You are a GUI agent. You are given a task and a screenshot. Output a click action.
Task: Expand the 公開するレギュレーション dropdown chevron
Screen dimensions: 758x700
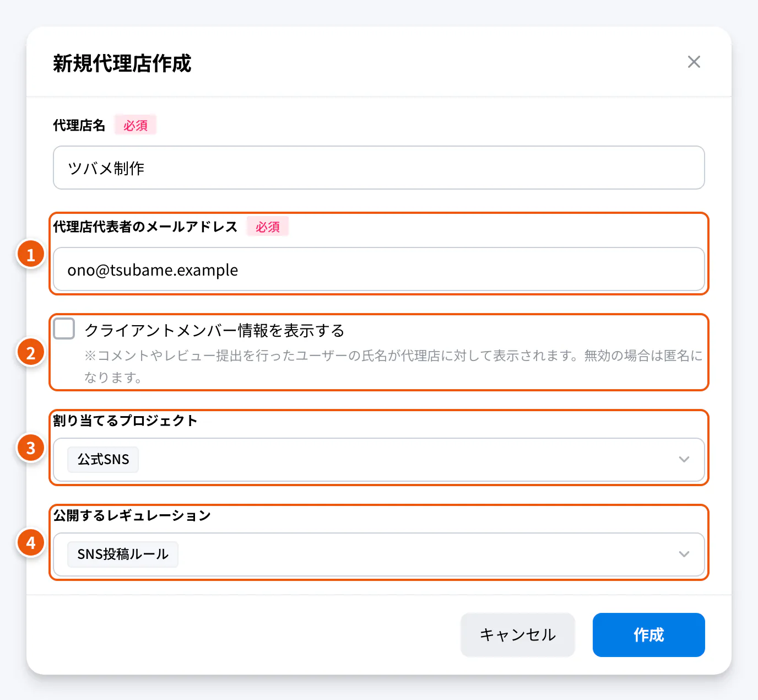[x=684, y=554]
